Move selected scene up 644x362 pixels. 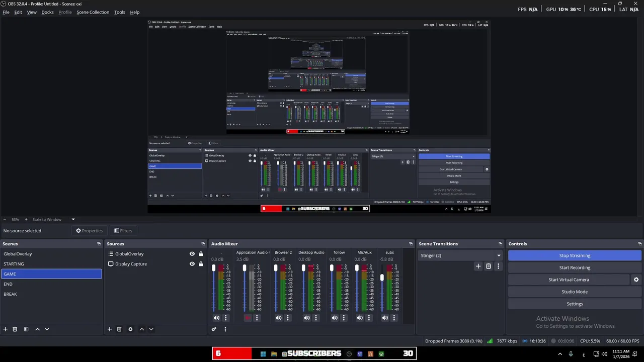pyautogui.click(x=37, y=329)
